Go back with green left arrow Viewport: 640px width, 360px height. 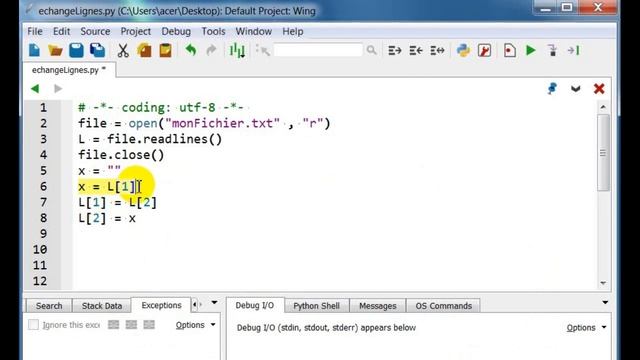click(x=35, y=89)
